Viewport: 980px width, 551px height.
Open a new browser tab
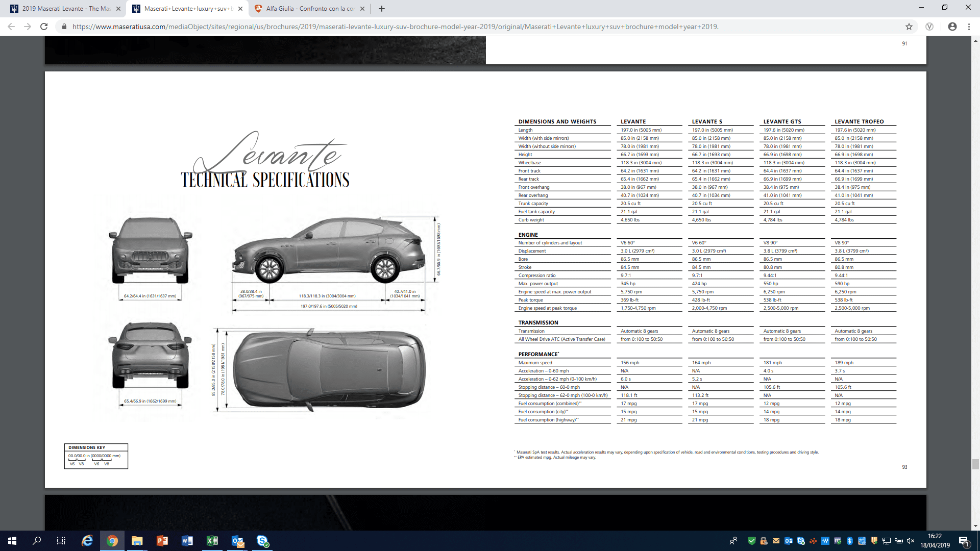(382, 9)
